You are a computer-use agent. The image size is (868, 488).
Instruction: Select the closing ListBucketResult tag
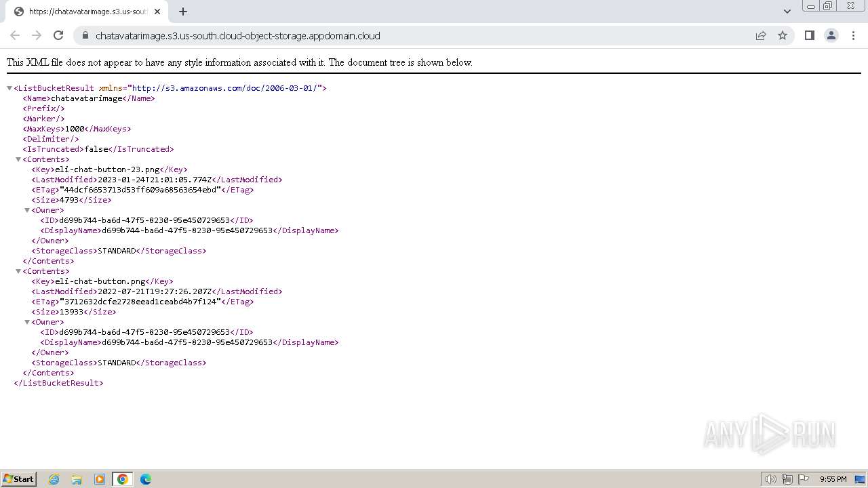point(59,383)
